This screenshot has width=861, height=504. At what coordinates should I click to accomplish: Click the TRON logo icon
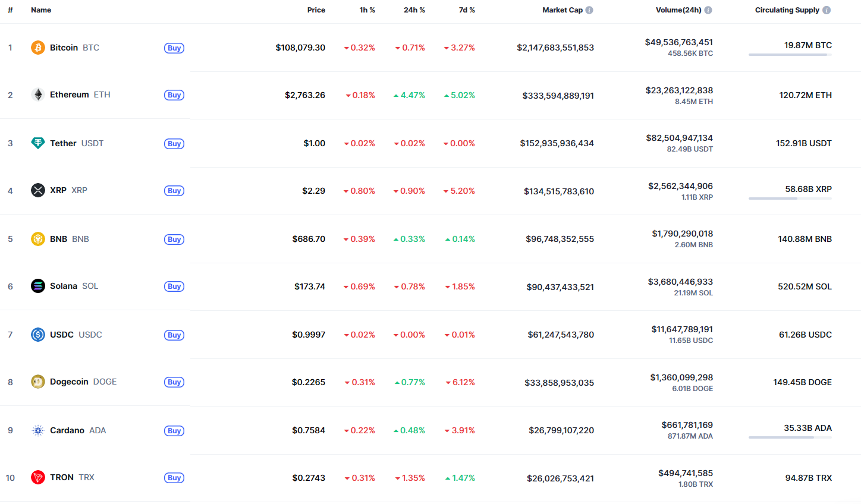pos(38,477)
